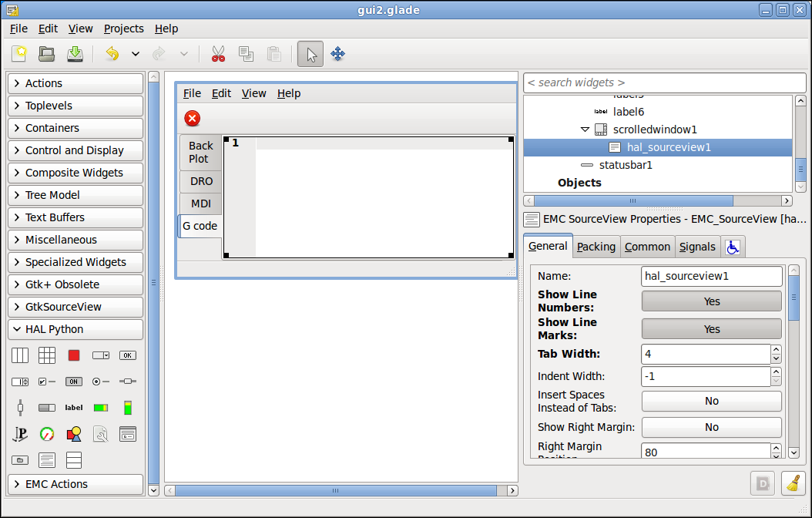Viewport: 812px width, 518px height.
Task: Choose the red HAL LED widget
Action: [x=74, y=355]
